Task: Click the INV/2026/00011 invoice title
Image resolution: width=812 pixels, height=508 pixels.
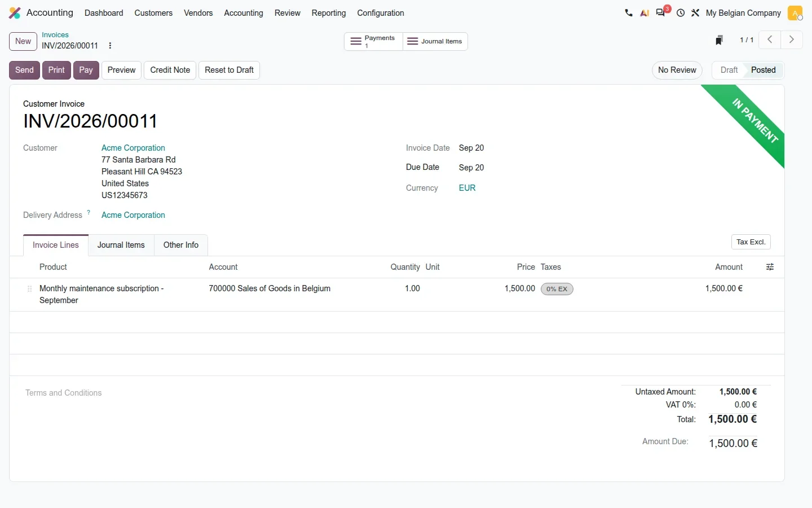Action: click(x=90, y=121)
